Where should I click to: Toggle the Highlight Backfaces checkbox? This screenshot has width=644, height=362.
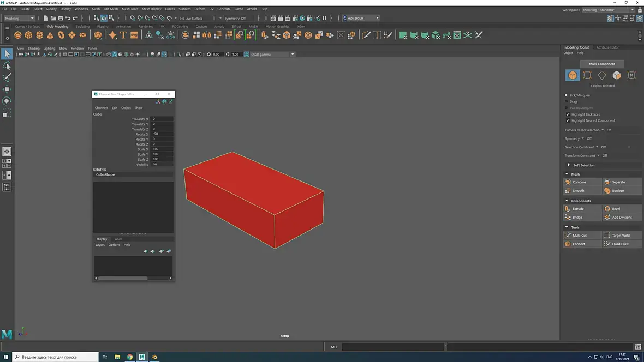tap(568, 114)
